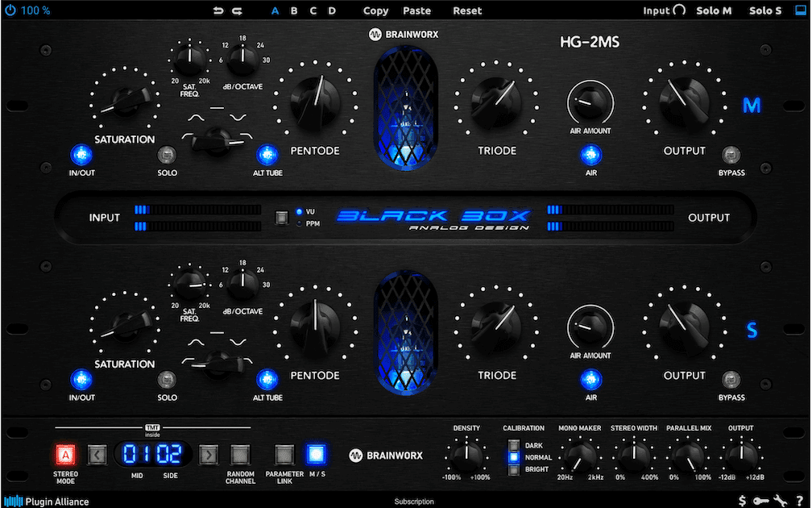Image resolution: width=812 pixels, height=508 pixels.
Task: Click Mid channel filter shape selector switch
Action: pos(217,140)
